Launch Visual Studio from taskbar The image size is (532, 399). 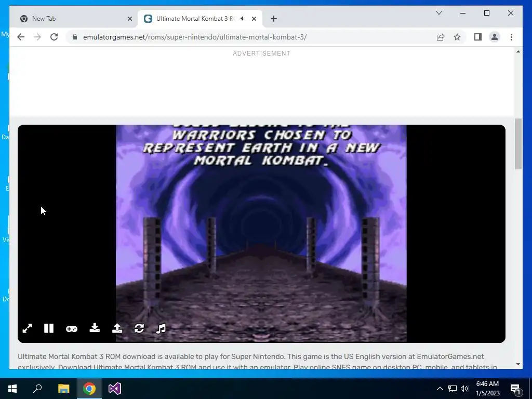[115, 389]
